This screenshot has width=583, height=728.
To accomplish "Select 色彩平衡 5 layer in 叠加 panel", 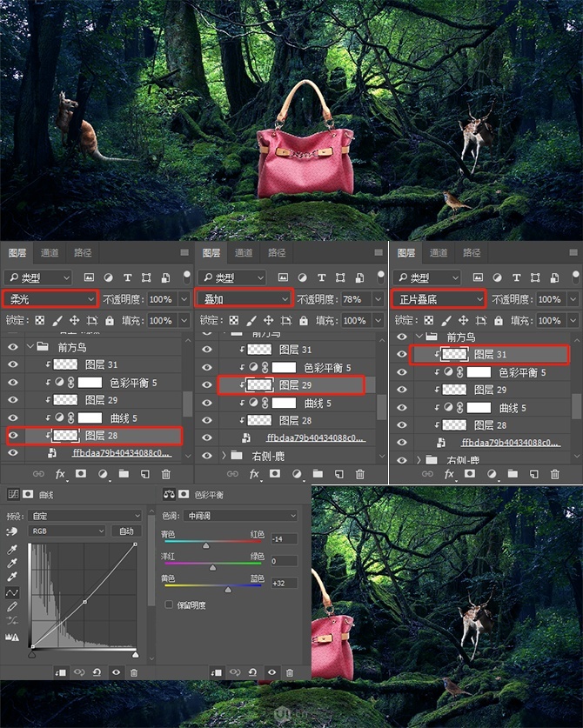I will [327, 368].
